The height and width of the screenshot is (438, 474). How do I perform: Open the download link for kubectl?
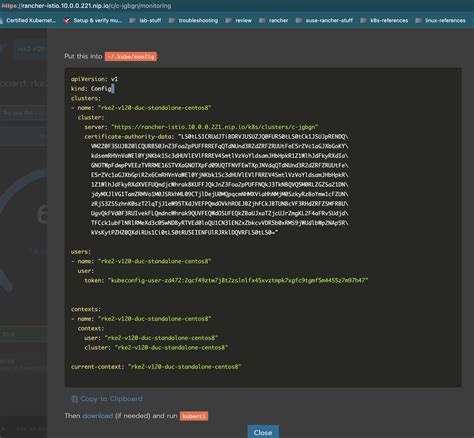tap(98, 416)
